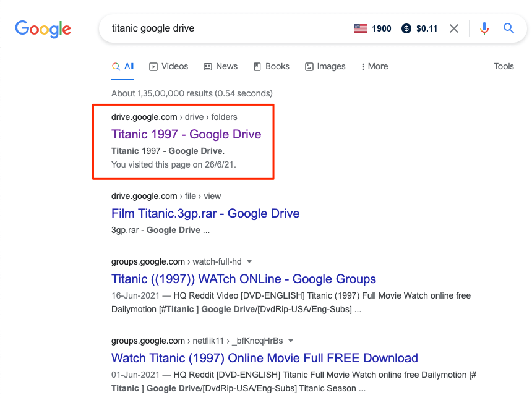Viewport: 532px width, 408px height.
Task: Expand arrow next to watch-full-hd breadcrumb
Action: [249, 262]
